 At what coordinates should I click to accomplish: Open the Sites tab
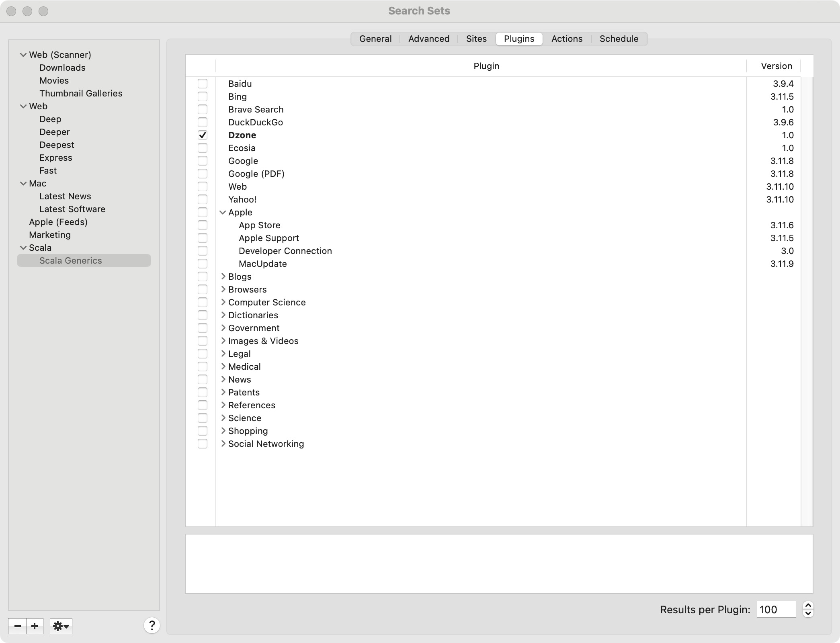tap(476, 39)
